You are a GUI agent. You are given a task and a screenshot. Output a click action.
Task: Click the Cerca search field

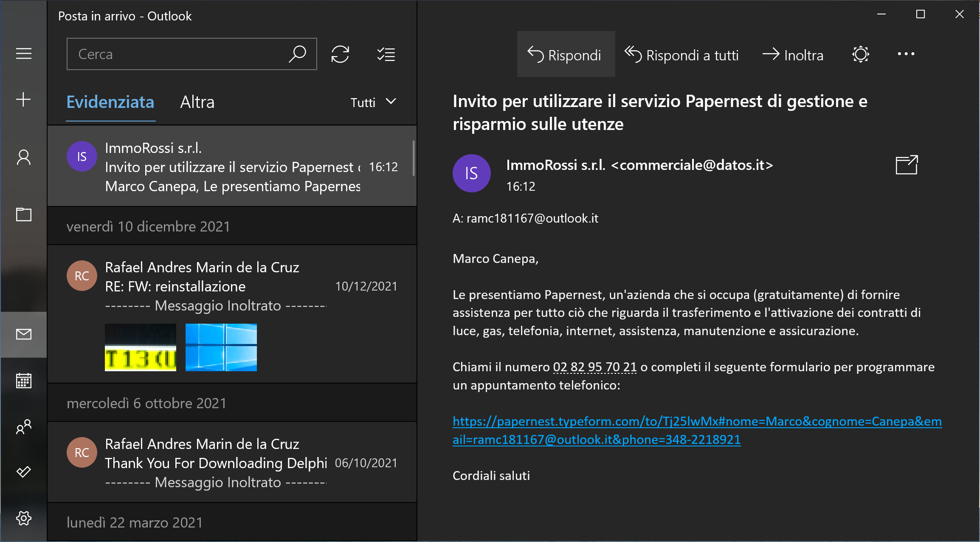192,54
